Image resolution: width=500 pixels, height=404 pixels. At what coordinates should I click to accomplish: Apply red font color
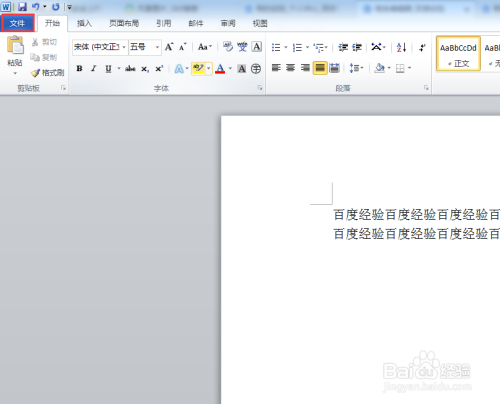tap(220, 69)
